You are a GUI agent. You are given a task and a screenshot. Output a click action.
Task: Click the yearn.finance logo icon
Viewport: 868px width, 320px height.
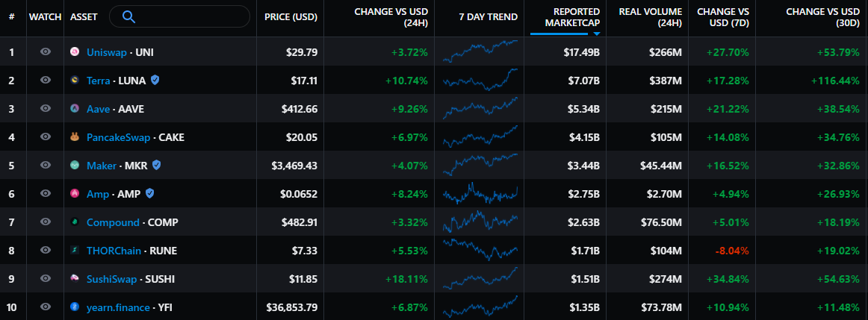point(75,307)
